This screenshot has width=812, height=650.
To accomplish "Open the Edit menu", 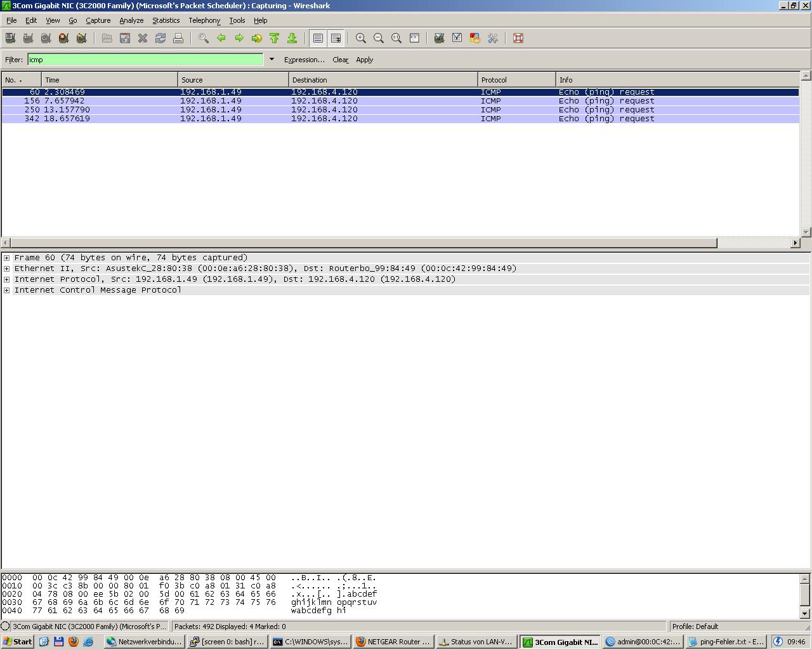I will [x=31, y=20].
